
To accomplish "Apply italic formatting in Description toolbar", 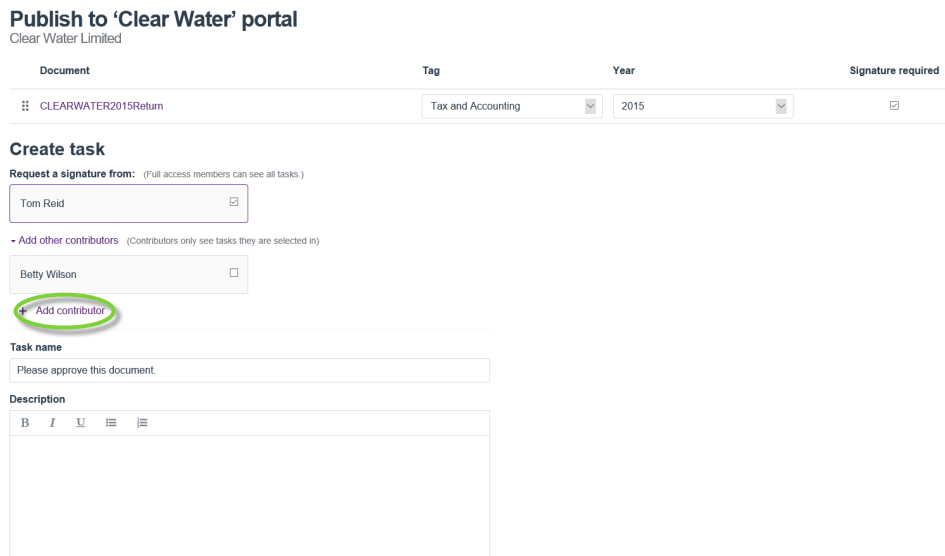I will click(x=51, y=423).
